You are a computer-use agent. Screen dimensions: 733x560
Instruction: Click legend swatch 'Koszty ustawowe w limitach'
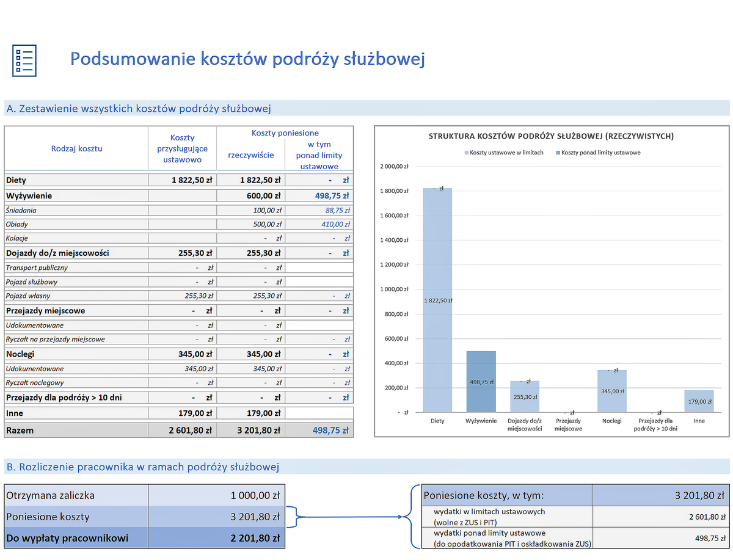click(x=467, y=153)
